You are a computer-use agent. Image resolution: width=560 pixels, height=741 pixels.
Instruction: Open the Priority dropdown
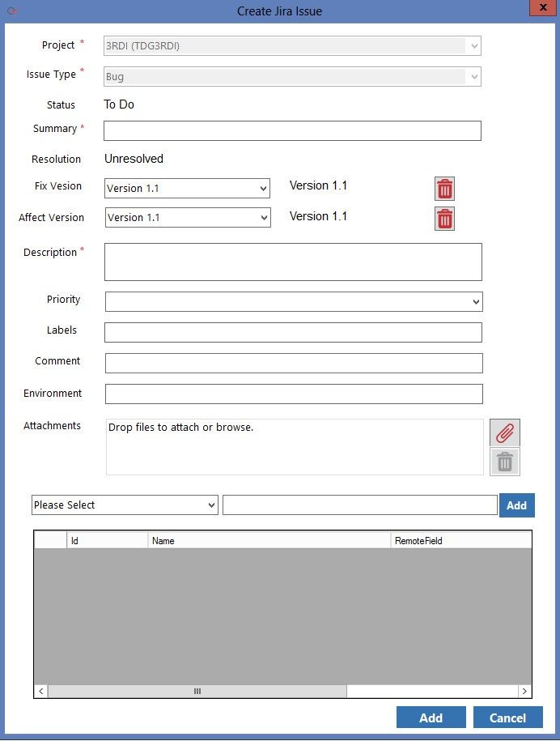(x=294, y=301)
